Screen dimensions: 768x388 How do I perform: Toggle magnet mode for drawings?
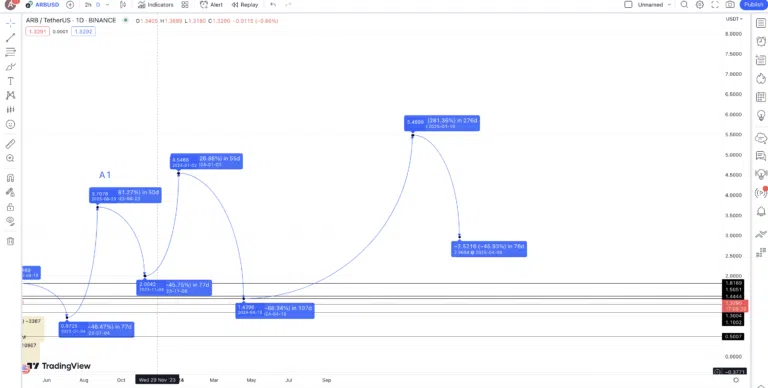pos(10,178)
